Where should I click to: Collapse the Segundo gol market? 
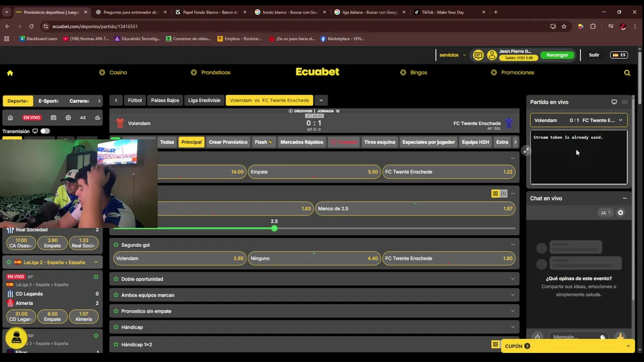(x=513, y=245)
